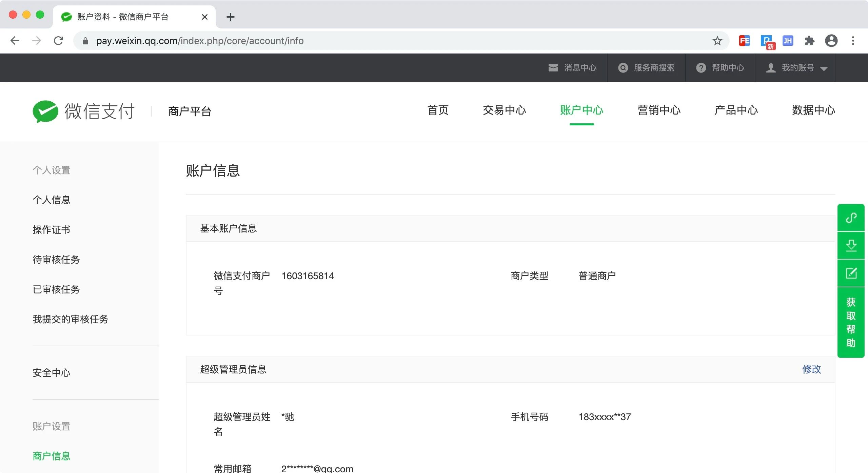
Task: Open the 产品中心 navigation tab
Action: coord(736,110)
